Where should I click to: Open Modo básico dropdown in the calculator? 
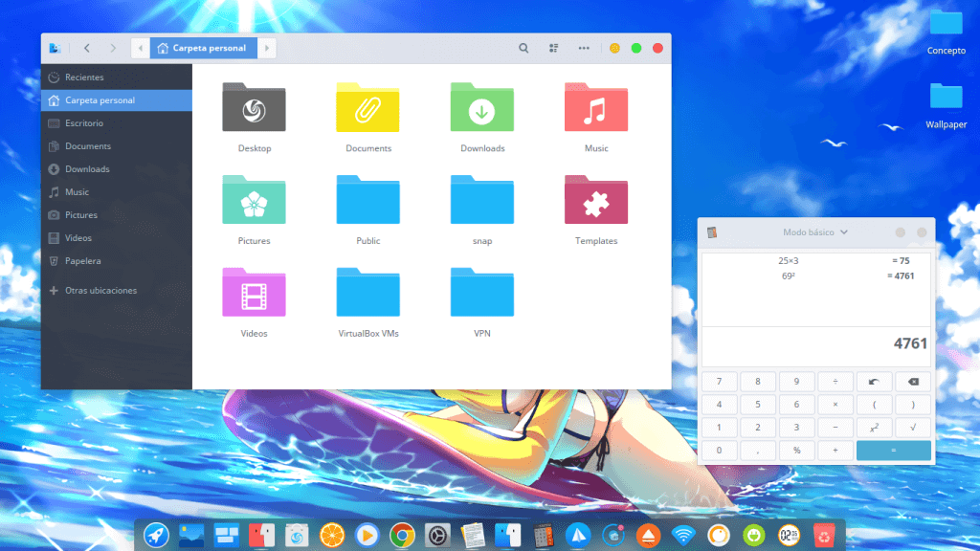coord(815,232)
